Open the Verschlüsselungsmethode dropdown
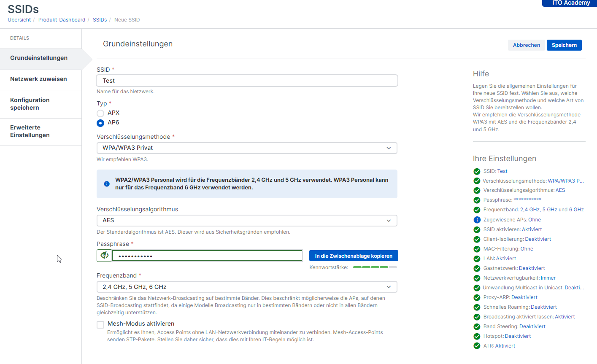597x364 pixels. pos(247,148)
